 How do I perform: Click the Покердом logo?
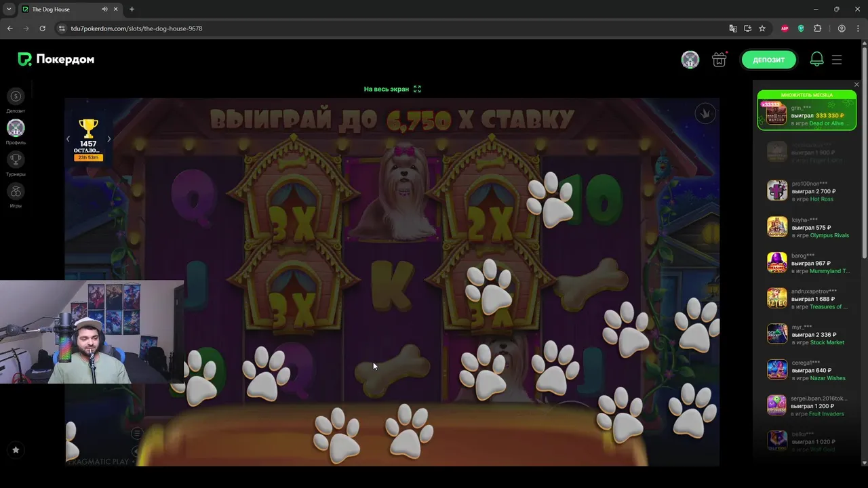(x=56, y=60)
